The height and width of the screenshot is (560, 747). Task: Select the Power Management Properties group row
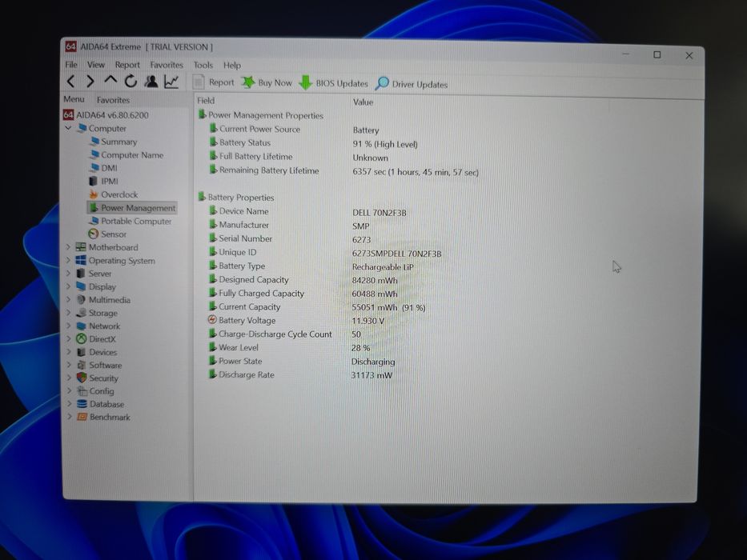coord(260,115)
